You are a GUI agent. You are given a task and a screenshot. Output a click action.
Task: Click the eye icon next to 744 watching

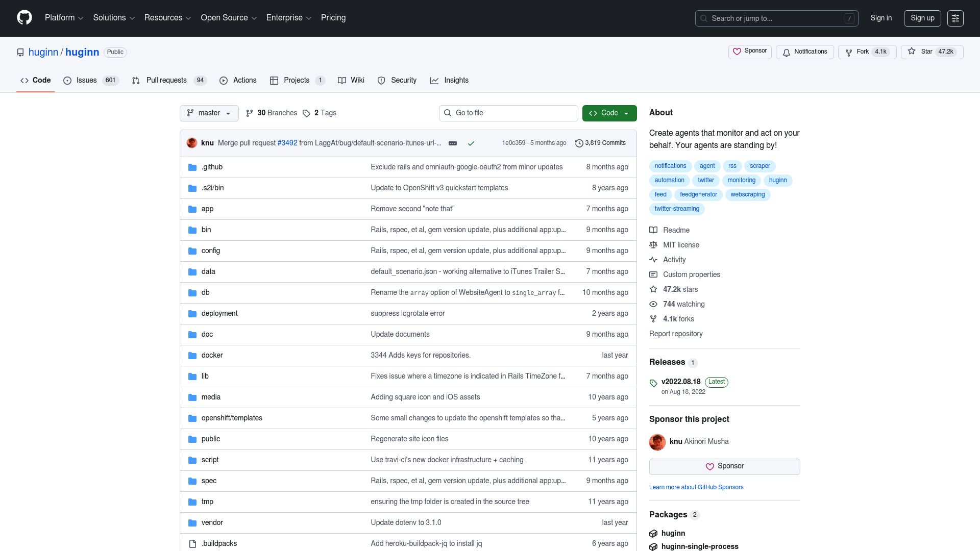653,304
